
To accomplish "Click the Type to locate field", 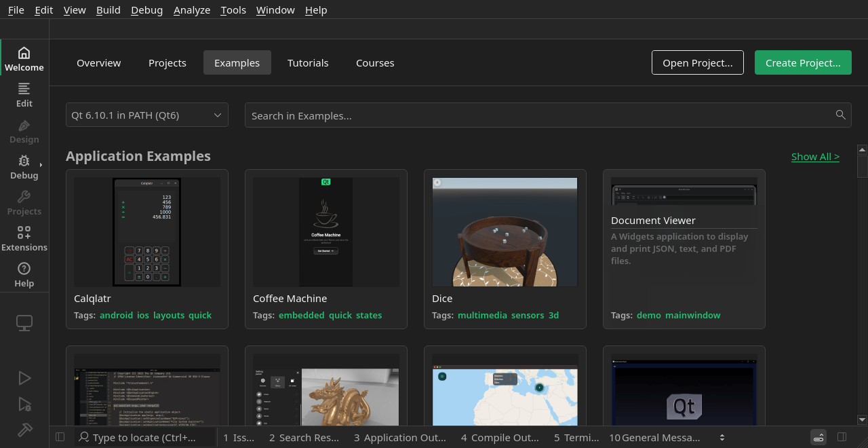I will (x=145, y=437).
